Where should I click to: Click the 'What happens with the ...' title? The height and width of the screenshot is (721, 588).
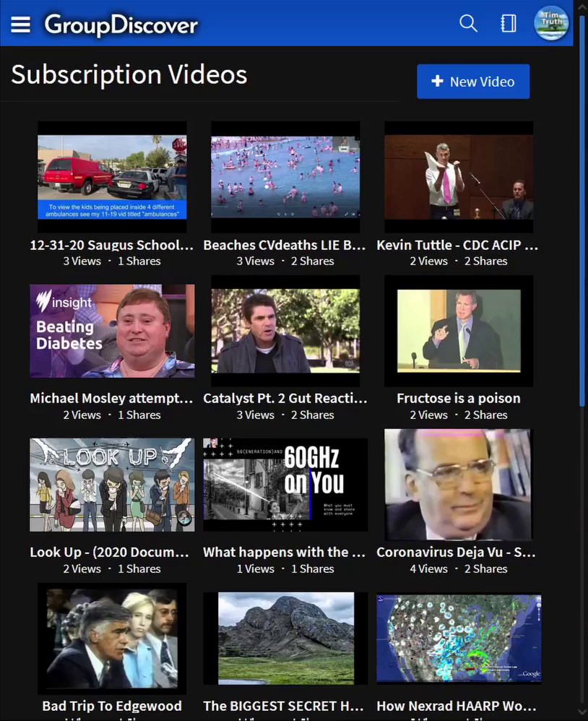pyautogui.click(x=285, y=552)
